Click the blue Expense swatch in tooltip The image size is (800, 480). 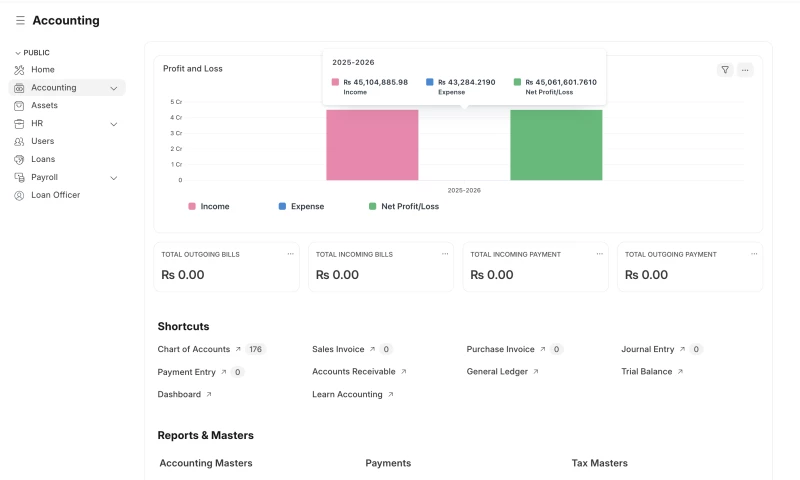[430, 82]
